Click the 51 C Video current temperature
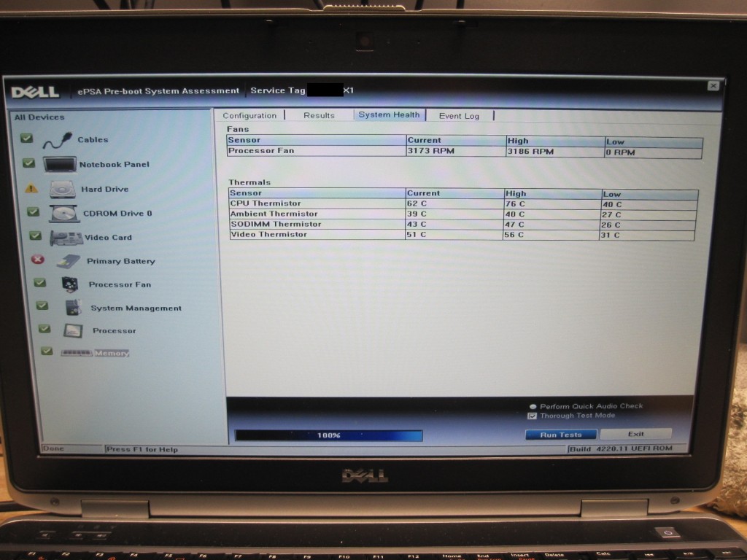 click(417, 234)
